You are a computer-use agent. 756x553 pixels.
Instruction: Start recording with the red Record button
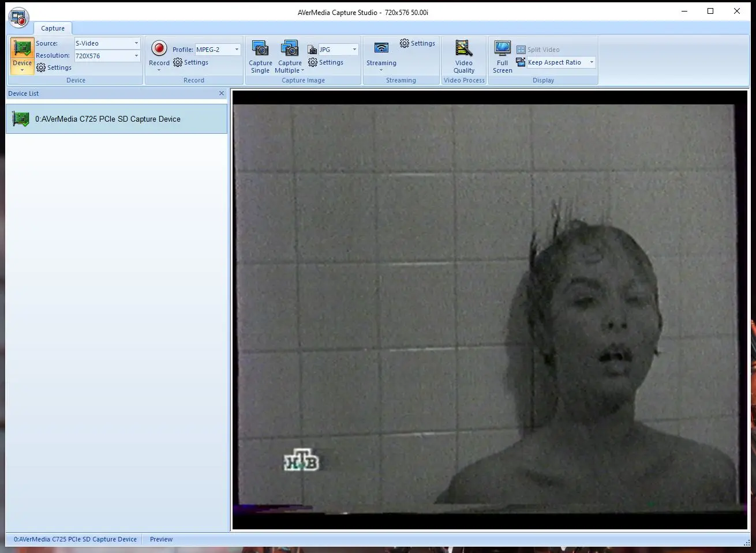click(159, 55)
